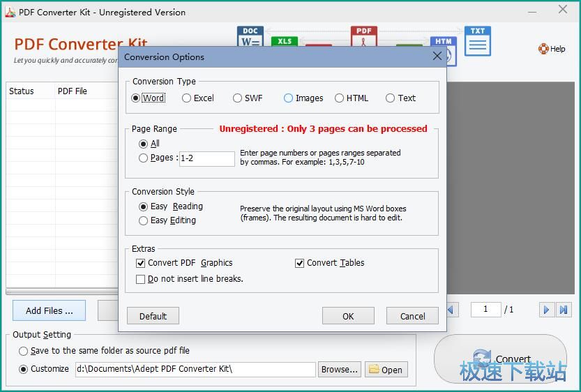Image resolution: width=581 pixels, height=392 pixels.
Task: Toggle Convert Tables checkbox
Action: point(329,263)
